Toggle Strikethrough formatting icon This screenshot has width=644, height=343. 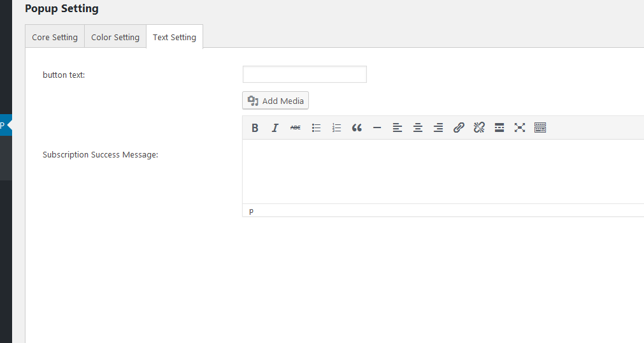[296, 128]
